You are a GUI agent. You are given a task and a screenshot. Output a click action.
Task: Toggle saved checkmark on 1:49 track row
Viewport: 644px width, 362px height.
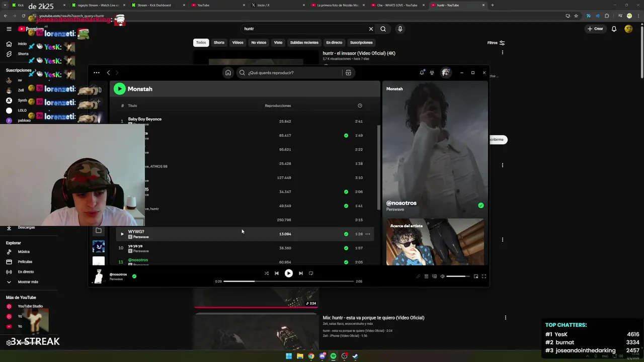tap(346, 135)
